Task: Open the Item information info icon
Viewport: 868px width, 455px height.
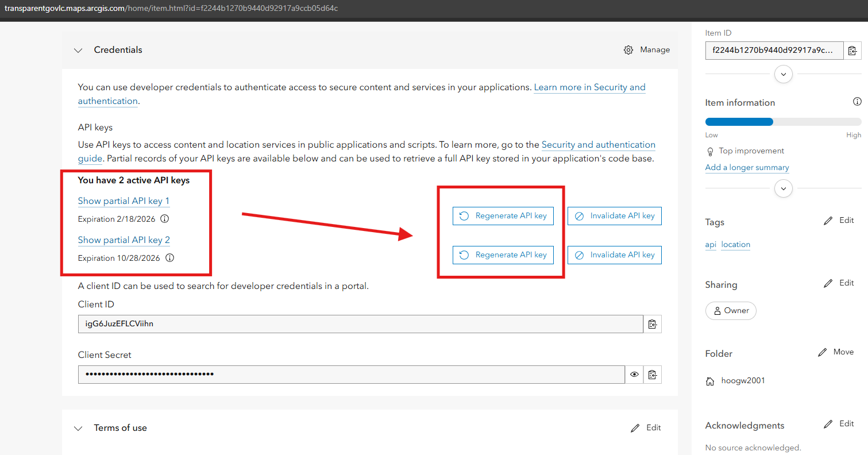Action: pyautogui.click(x=857, y=102)
